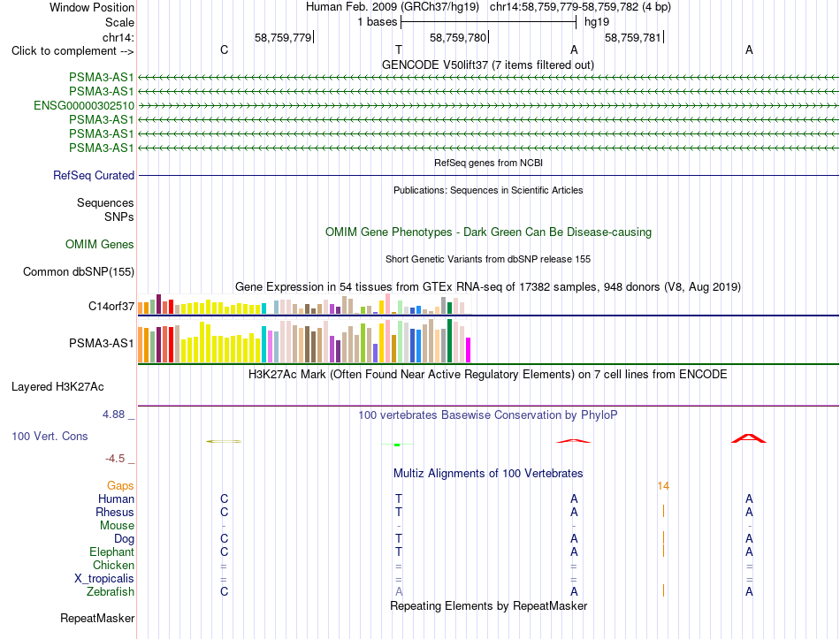
Task: Select the Rhesus species row label
Action: coord(115,512)
